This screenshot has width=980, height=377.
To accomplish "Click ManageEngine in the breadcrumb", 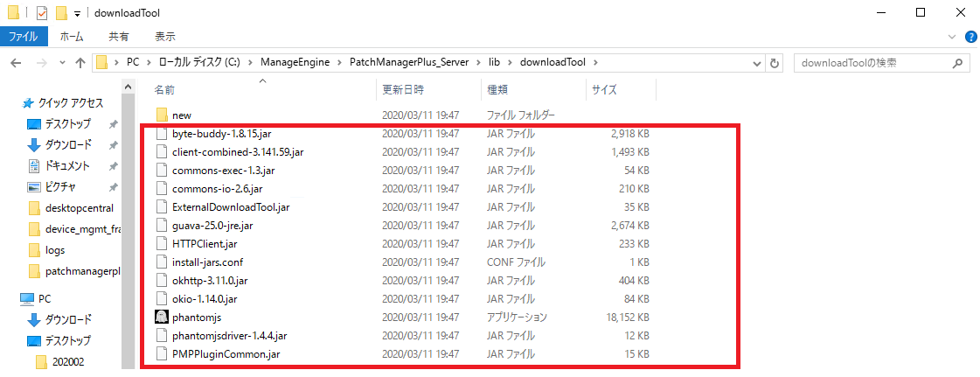I will [x=295, y=63].
